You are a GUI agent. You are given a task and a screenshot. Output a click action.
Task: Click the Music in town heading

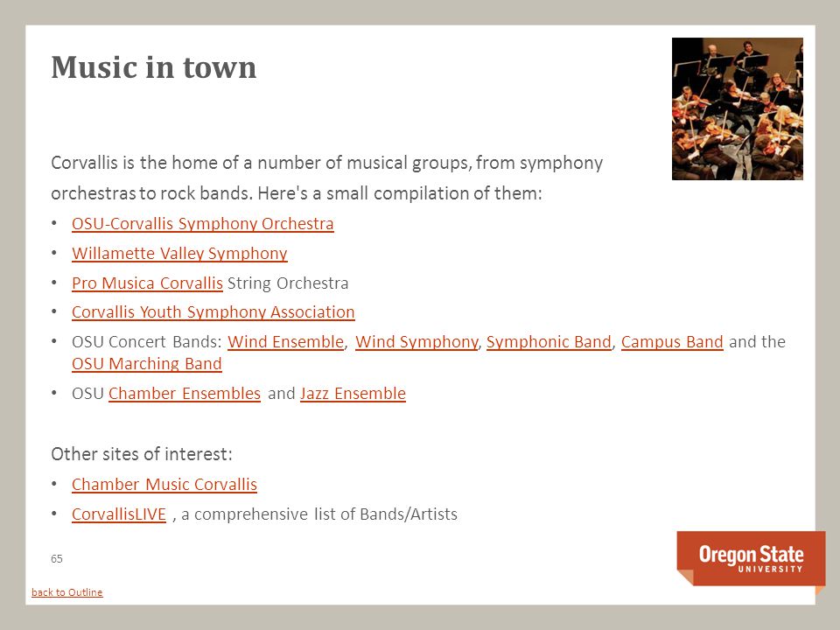click(154, 67)
